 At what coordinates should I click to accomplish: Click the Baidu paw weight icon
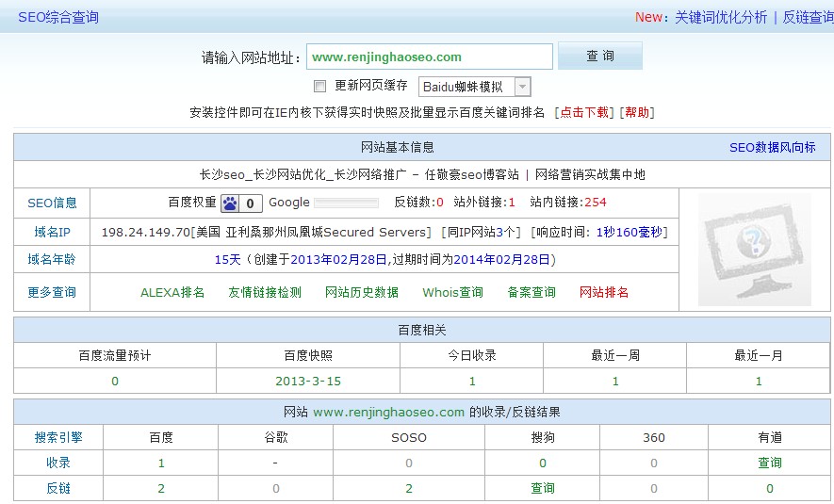pos(230,203)
